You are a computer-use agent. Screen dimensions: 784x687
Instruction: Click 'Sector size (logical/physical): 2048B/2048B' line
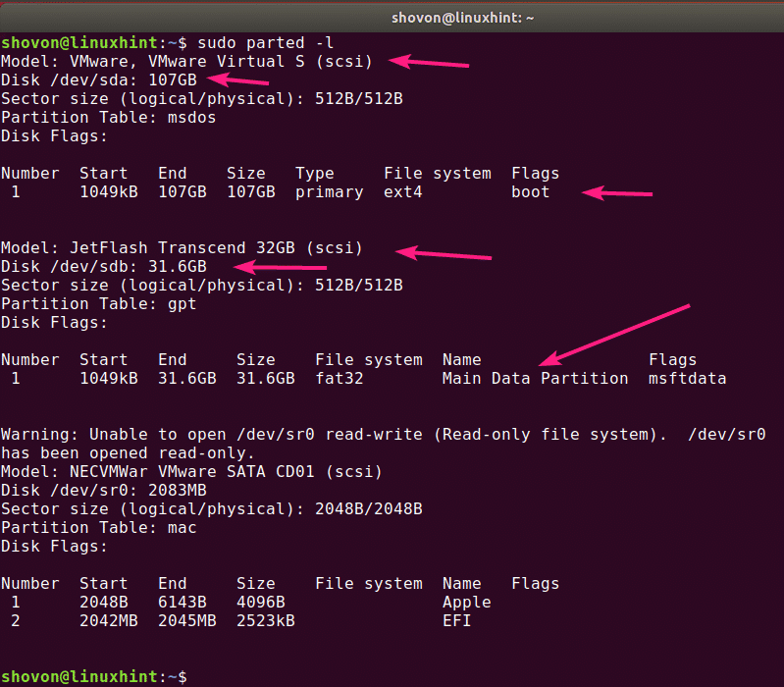(x=212, y=509)
